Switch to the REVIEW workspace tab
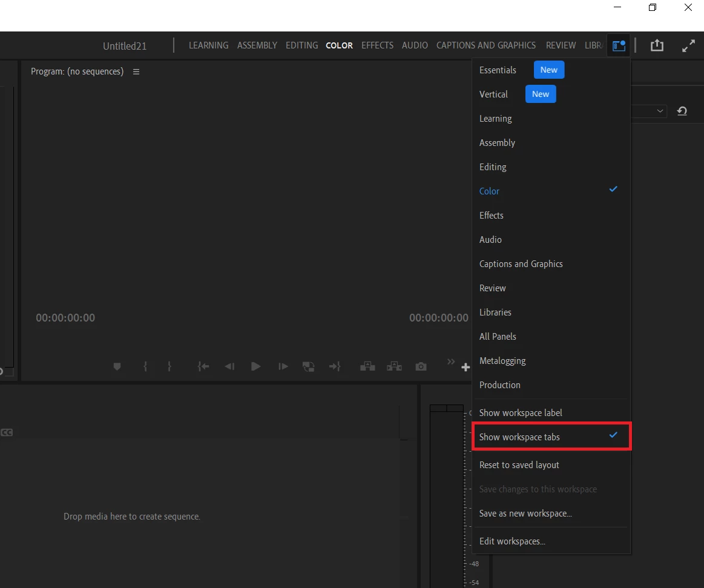704x588 pixels. (561, 45)
